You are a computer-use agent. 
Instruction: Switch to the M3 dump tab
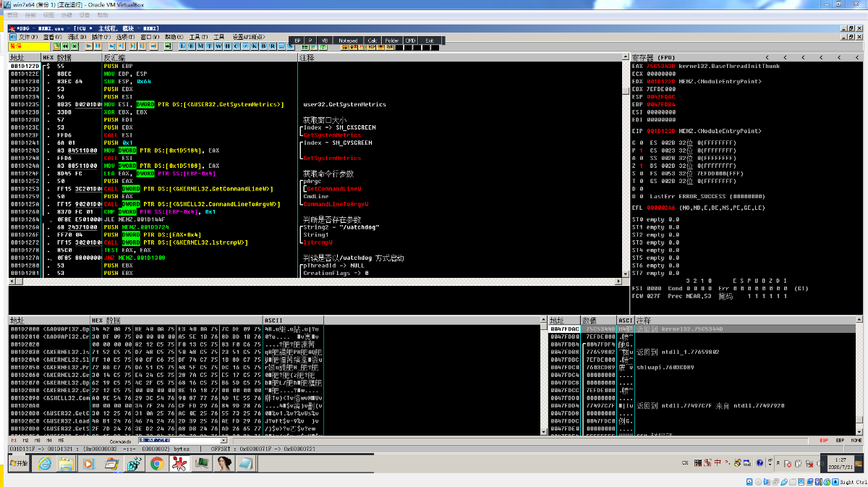pos(38,440)
